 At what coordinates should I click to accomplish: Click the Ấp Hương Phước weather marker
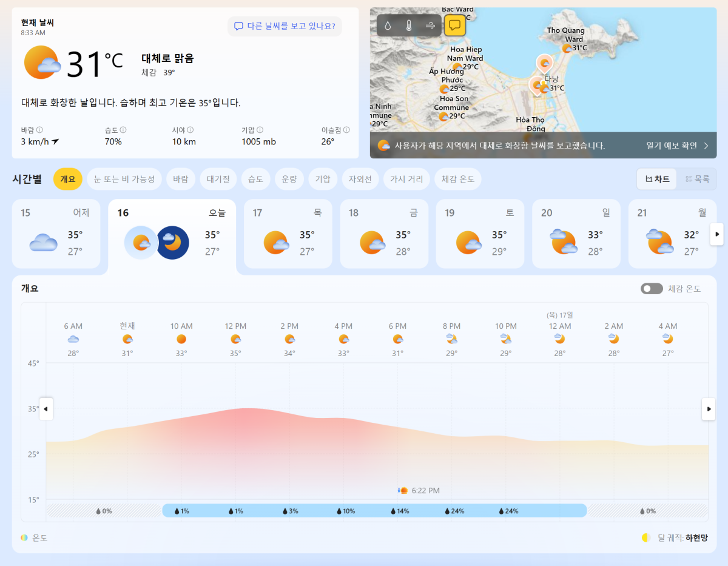click(444, 89)
